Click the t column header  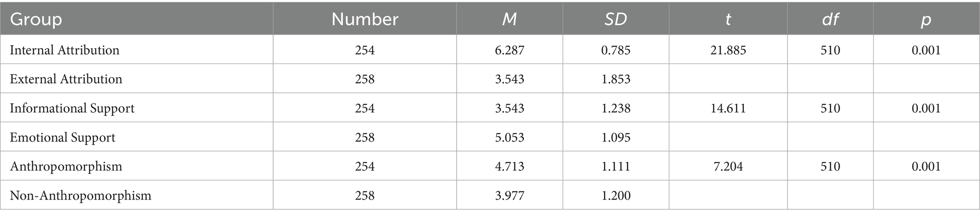(x=728, y=19)
